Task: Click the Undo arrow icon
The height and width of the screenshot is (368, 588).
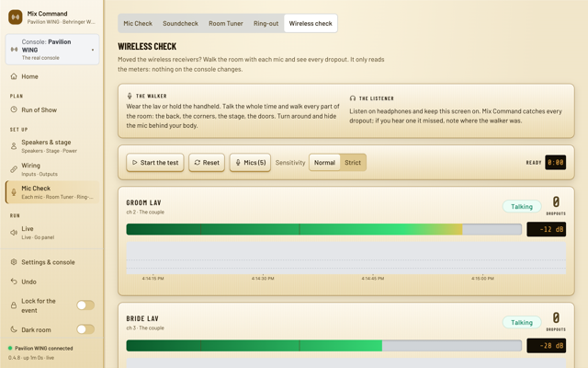Action: coord(14,282)
